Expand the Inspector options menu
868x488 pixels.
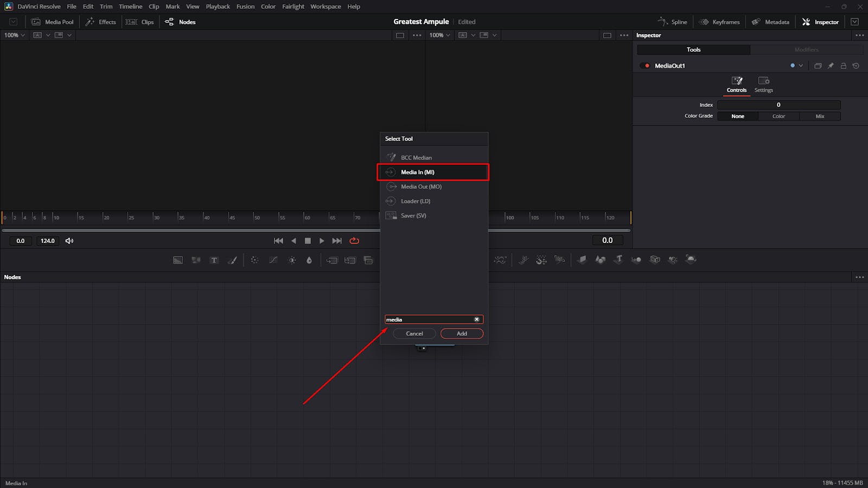tap(859, 35)
